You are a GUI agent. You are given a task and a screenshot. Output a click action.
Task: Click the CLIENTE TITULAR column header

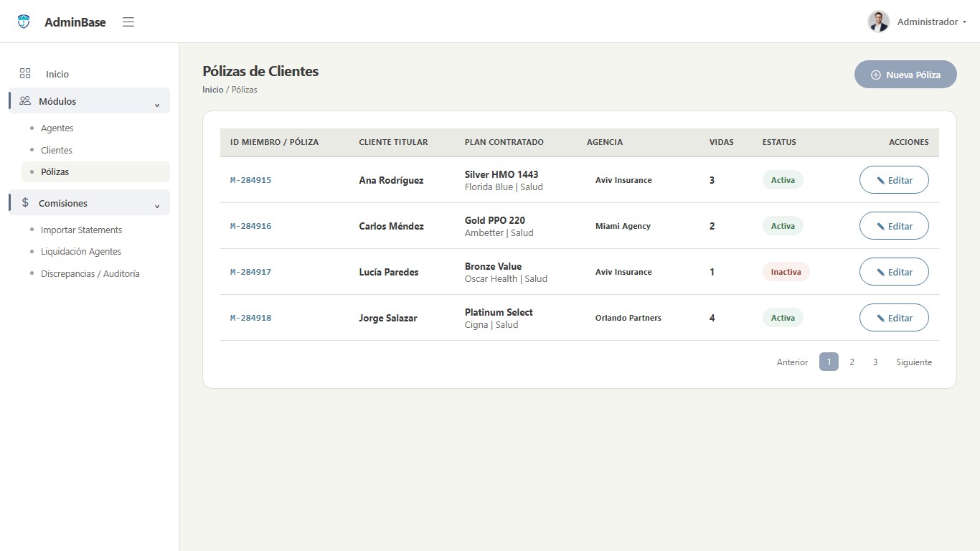coord(393,142)
